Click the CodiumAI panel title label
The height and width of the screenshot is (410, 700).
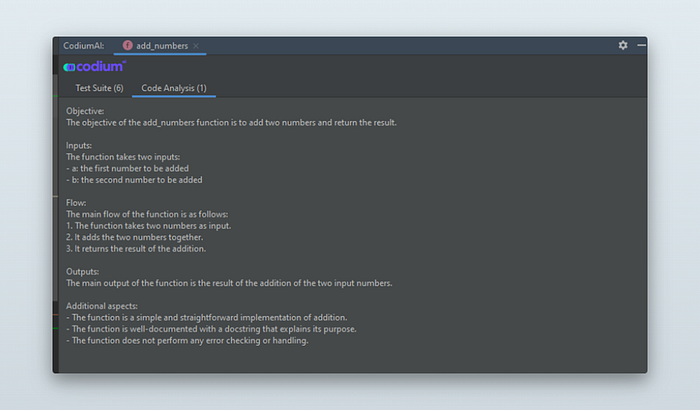(83, 46)
